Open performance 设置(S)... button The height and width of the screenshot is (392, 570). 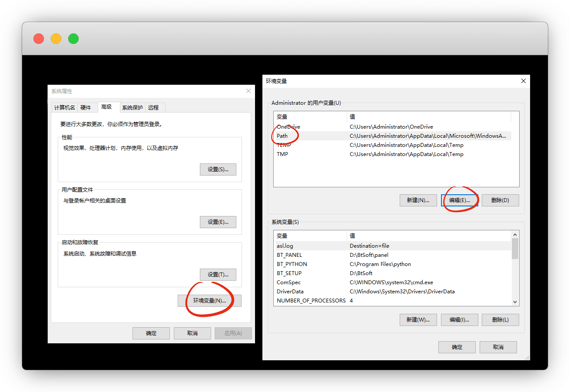click(218, 169)
